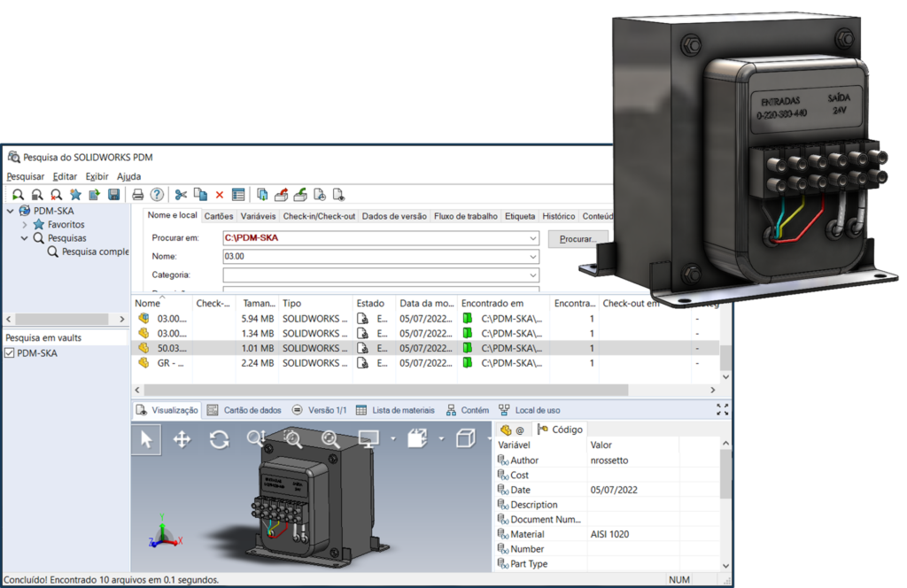Click the rotate view tool in preview

click(219, 439)
